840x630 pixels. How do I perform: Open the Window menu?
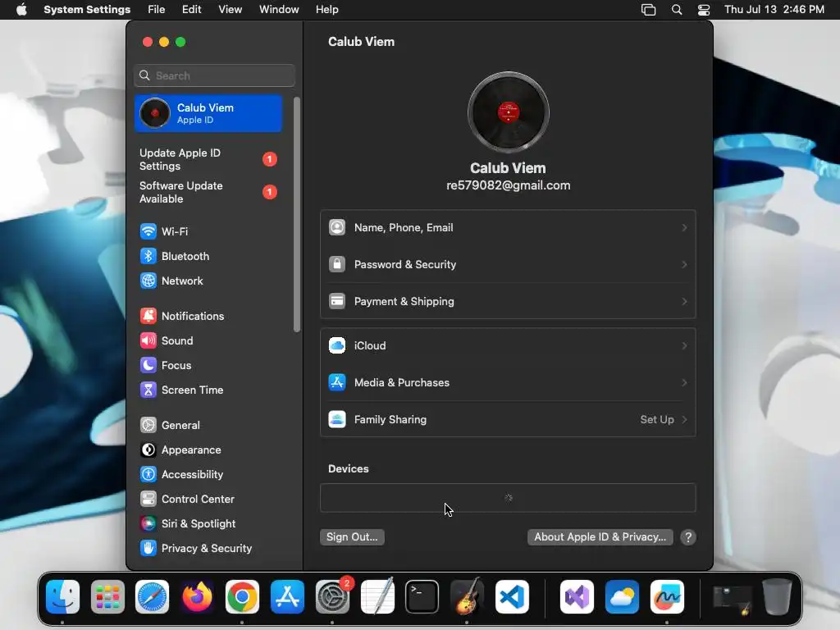[x=279, y=10]
